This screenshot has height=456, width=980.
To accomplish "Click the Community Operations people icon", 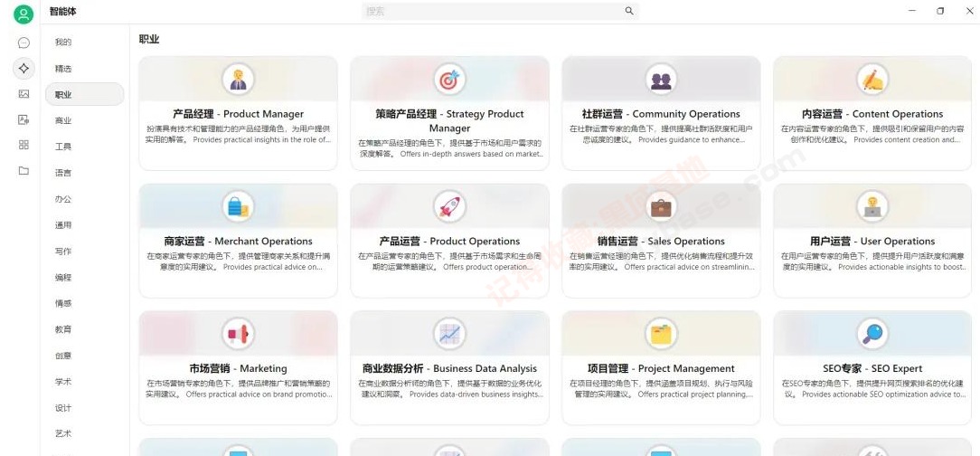I will coord(661,80).
